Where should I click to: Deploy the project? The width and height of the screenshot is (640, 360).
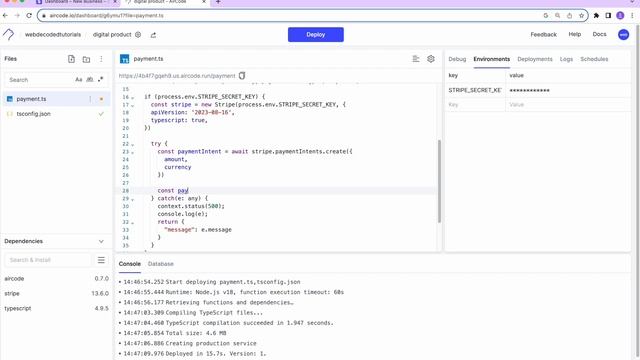[x=316, y=35]
